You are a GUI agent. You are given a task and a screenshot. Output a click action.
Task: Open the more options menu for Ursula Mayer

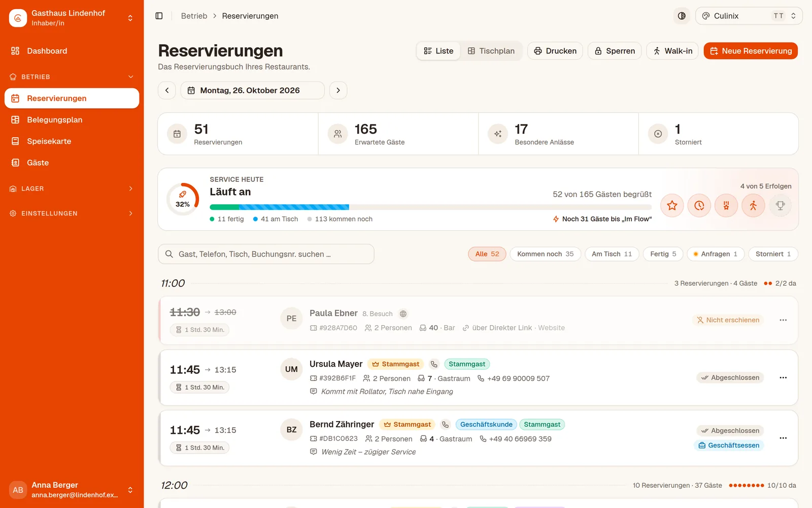783,377
